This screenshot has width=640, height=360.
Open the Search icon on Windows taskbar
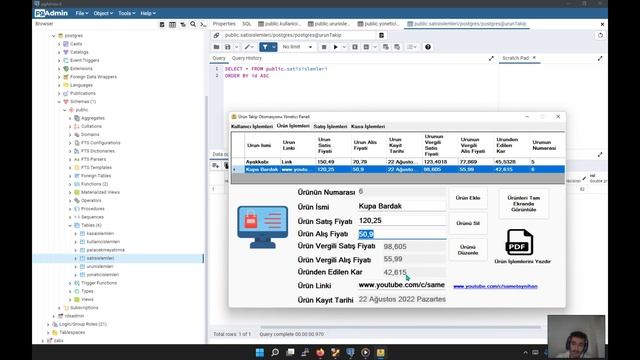click(x=275, y=353)
